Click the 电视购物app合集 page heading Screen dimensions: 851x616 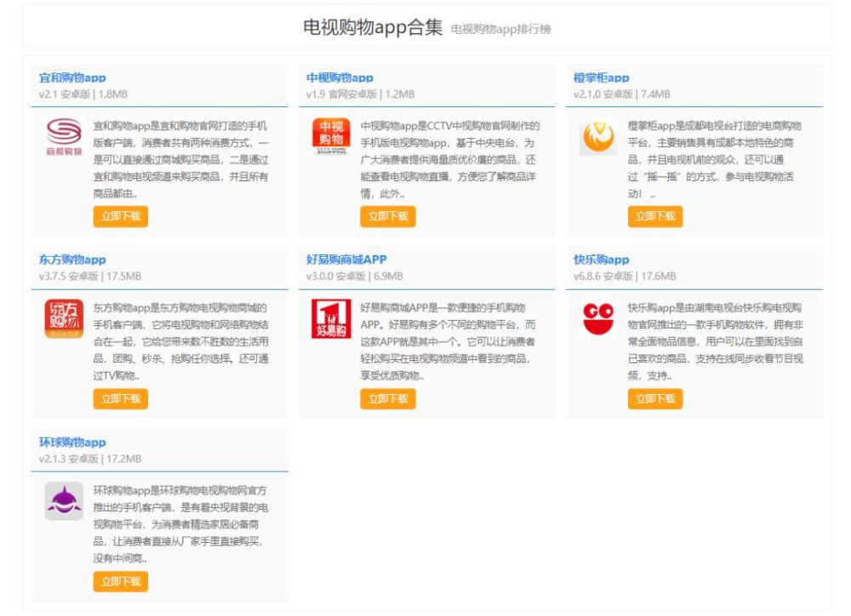point(373,26)
